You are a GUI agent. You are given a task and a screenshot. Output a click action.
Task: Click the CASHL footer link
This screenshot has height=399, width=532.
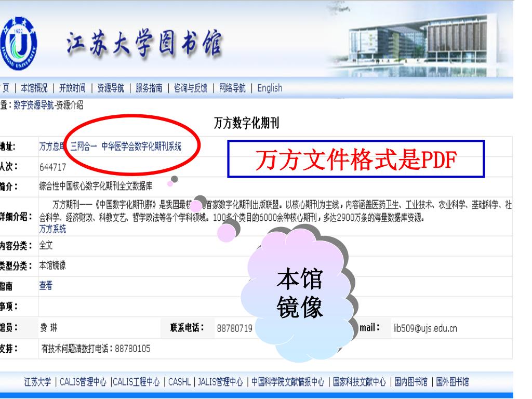click(x=179, y=382)
